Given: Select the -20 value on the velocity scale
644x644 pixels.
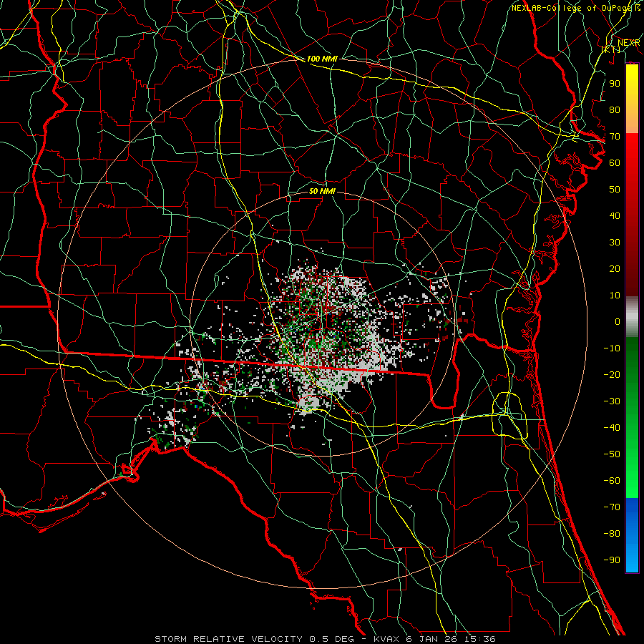Looking at the screenshot, I should click(x=612, y=375).
